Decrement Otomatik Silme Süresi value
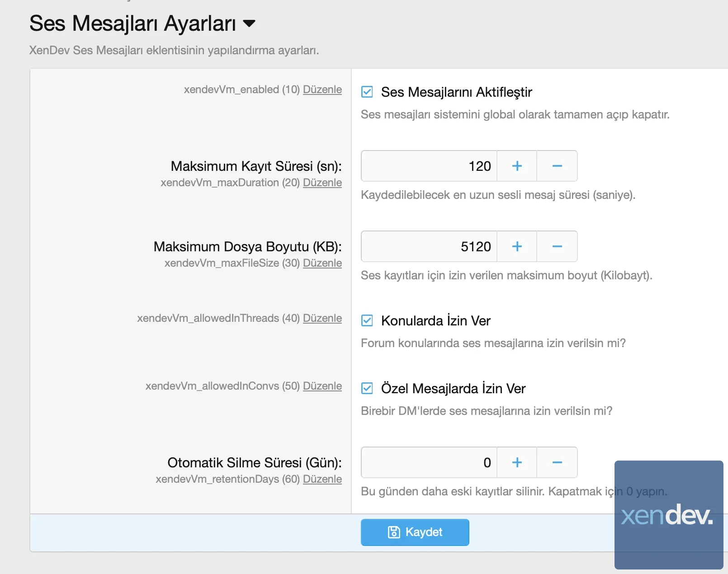The width and height of the screenshot is (728, 574). (x=557, y=462)
